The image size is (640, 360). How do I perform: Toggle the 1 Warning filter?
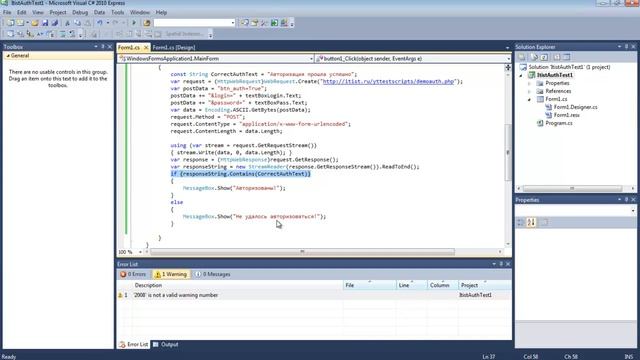pos(171,274)
